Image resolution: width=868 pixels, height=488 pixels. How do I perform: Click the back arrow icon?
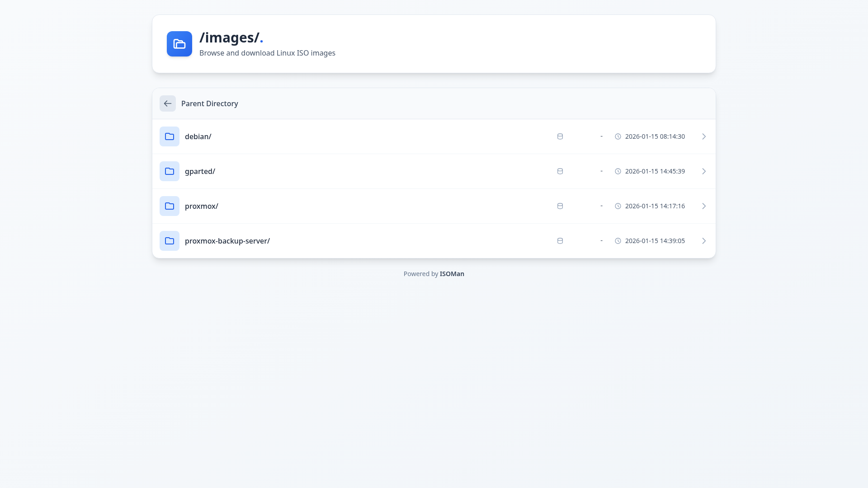(168, 103)
